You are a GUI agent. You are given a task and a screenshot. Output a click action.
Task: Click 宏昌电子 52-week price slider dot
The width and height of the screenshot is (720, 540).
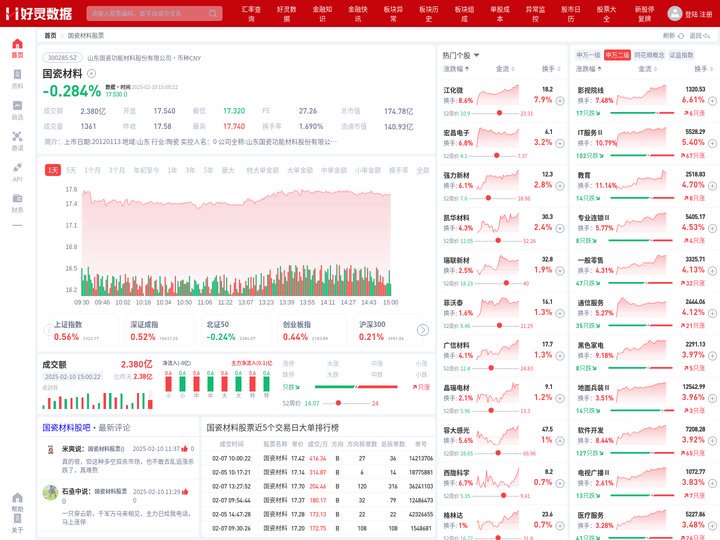pos(496,156)
